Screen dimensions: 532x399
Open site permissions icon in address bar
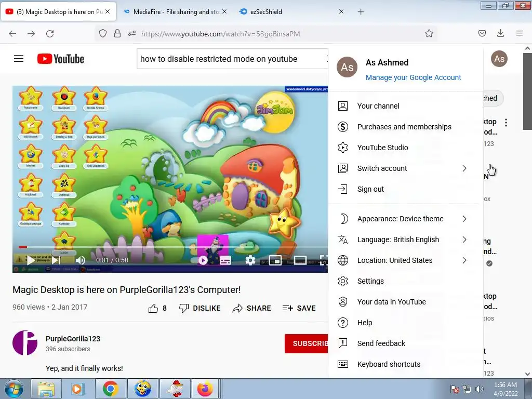132,34
